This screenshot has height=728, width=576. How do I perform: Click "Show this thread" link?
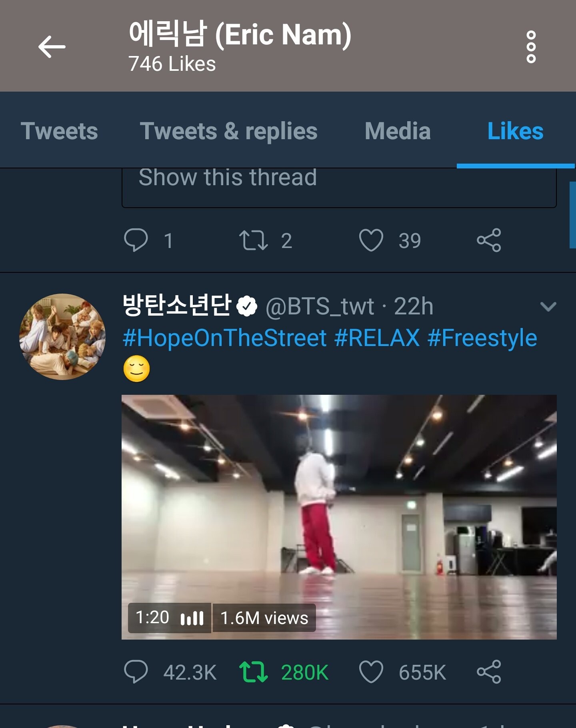point(228,178)
